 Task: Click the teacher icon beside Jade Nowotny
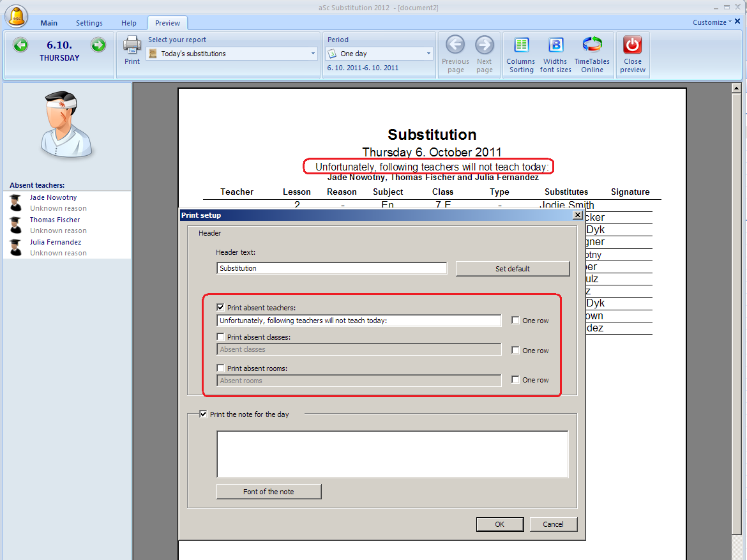(16, 202)
